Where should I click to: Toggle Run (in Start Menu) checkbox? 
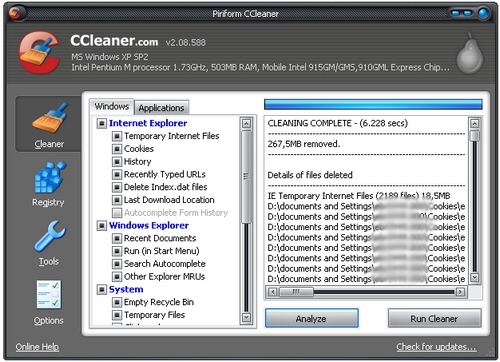pos(117,251)
